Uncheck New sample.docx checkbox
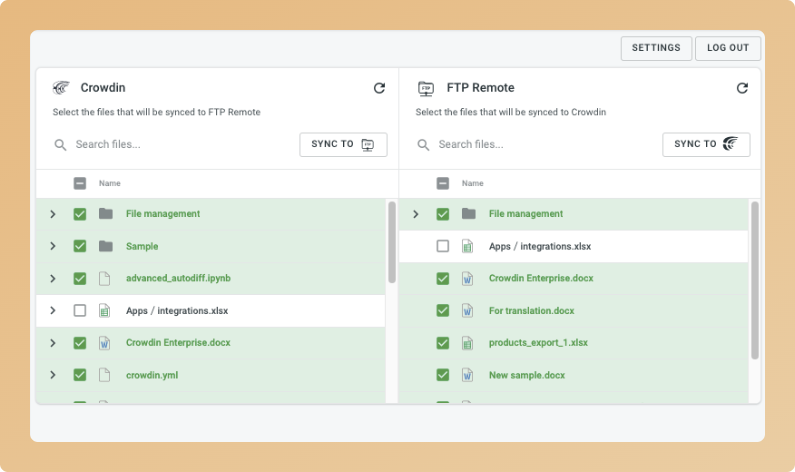This screenshot has height=472, width=795. point(443,375)
